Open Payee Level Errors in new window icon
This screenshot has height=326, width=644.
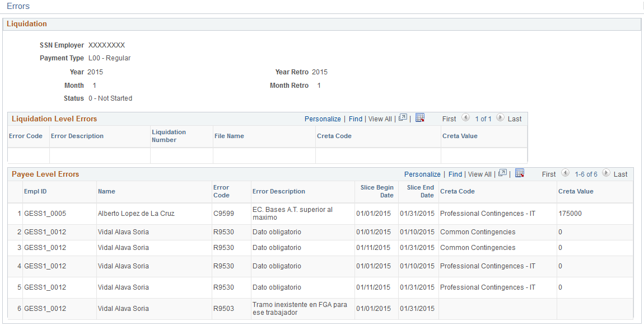(x=503, y=173)
